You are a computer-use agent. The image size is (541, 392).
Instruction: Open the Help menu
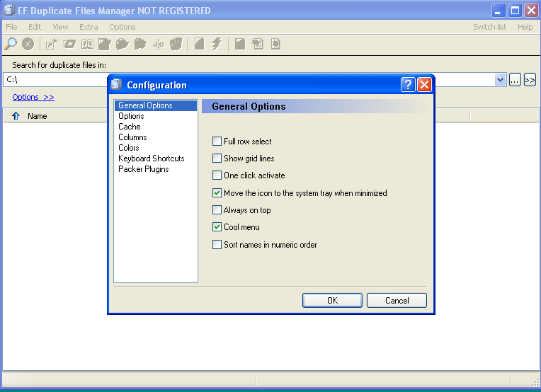[525, 27]
